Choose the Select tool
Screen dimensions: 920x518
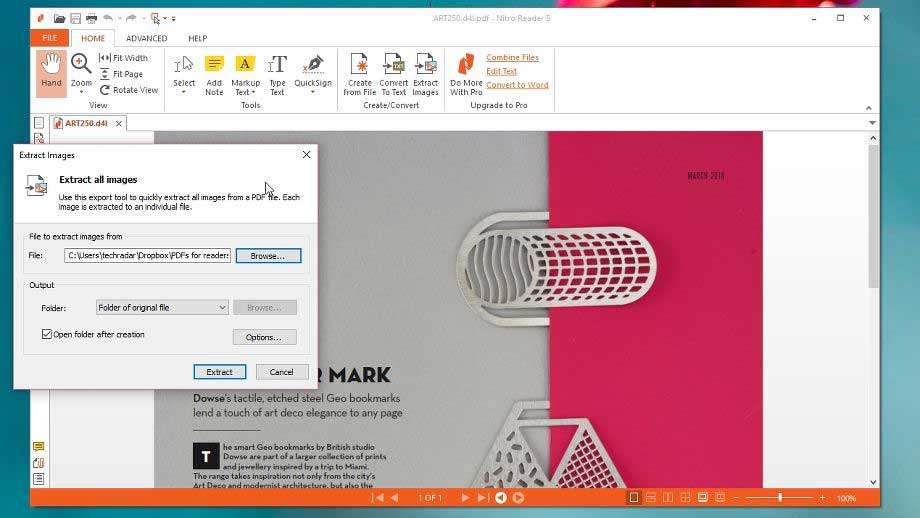pyautogui.click(x=184, y=73)
